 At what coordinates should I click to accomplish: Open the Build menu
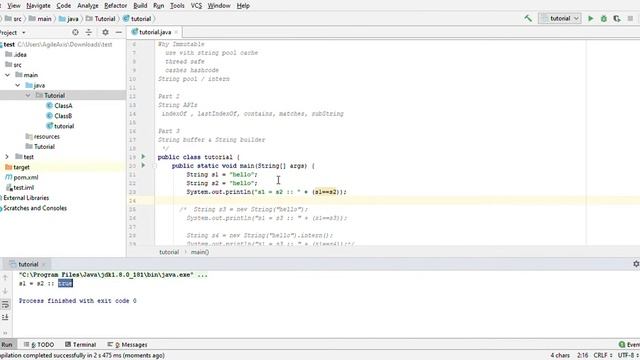(x=140, y=6)
